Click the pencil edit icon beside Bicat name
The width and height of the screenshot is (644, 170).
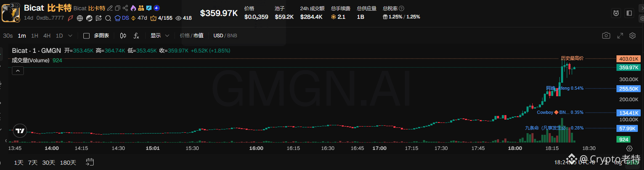pyautogui.click(x=110, y=8)
